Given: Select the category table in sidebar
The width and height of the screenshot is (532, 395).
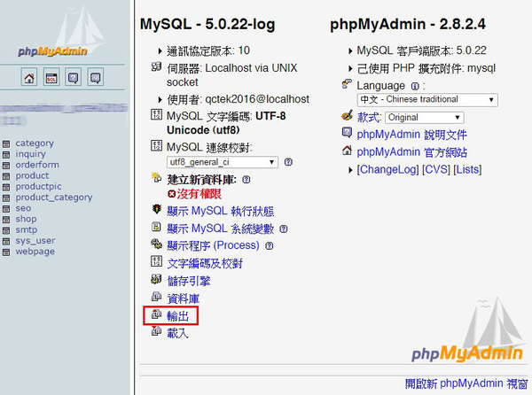Looking at the screenshot, I should 35,143.
